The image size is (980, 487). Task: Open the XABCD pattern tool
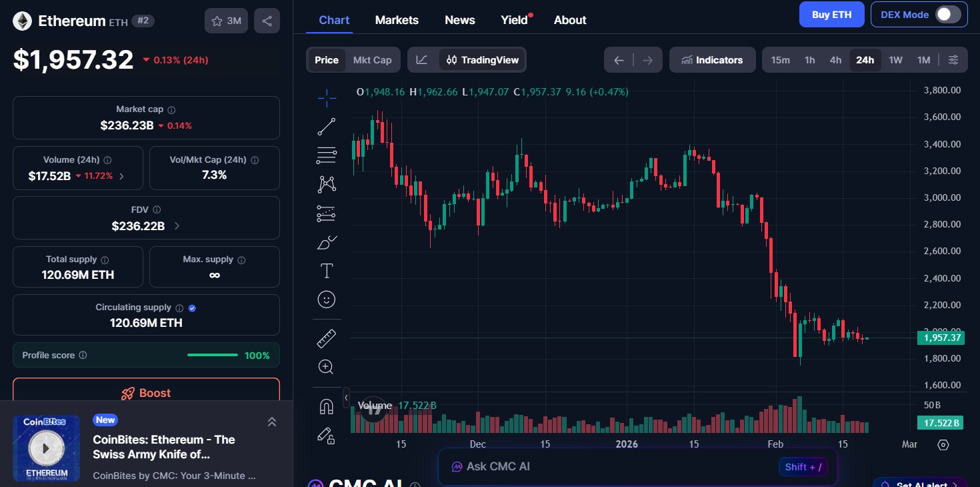click(326, 183)
